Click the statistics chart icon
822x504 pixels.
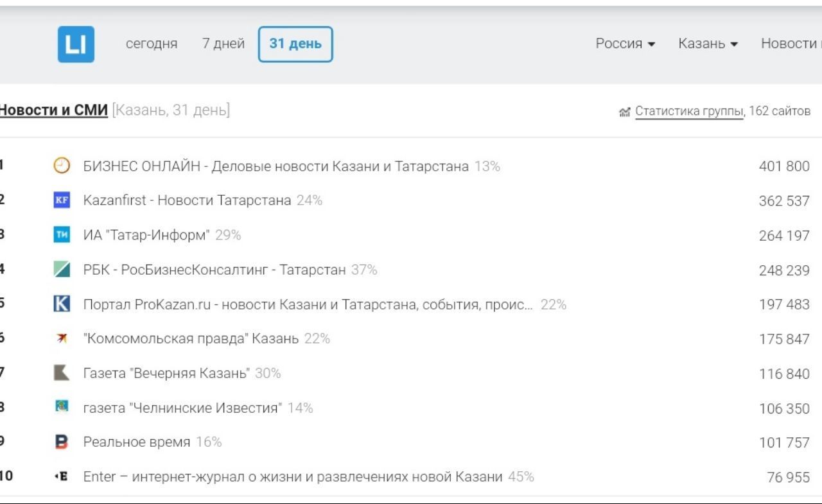pos(624,112)
